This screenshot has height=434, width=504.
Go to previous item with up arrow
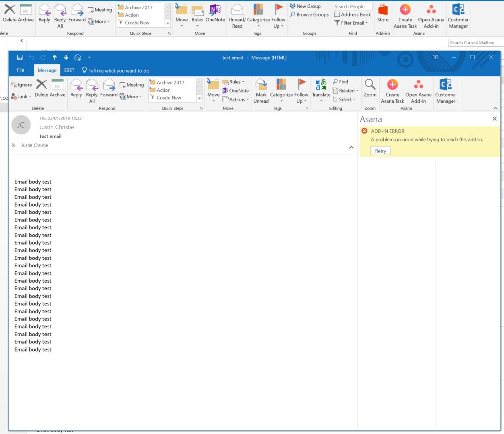(55, 58)
